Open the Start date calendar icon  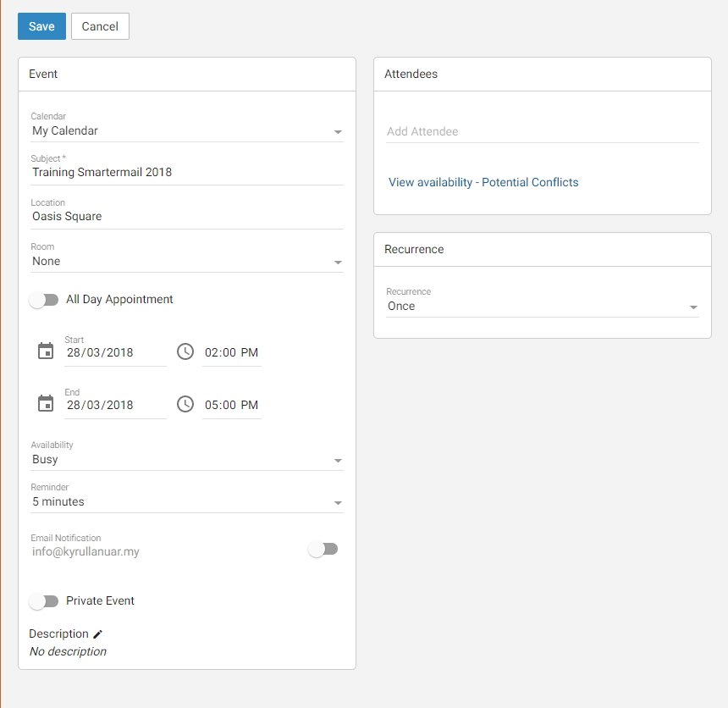46,351
